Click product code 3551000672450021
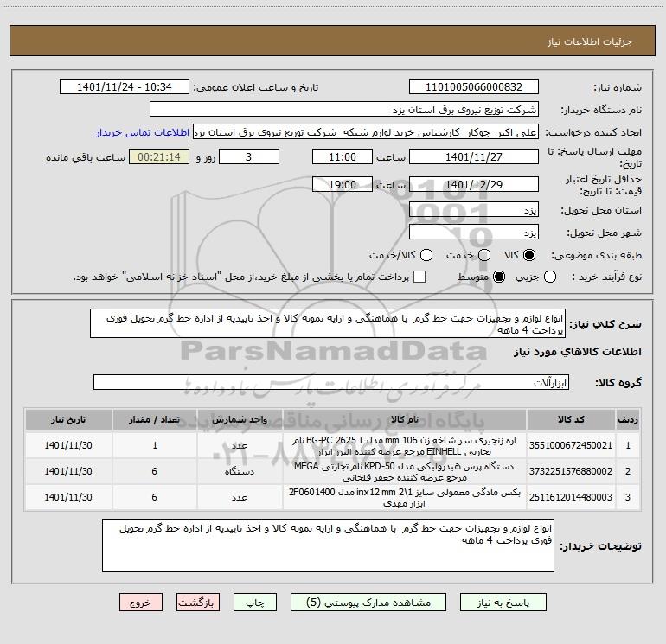The image size is (666, 644). point(571,445)
